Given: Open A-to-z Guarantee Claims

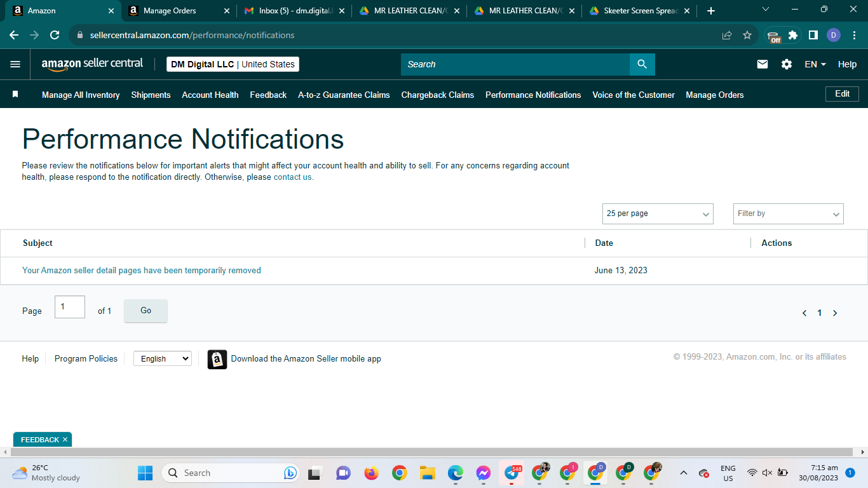Looking at the screenshot, I should (x=344, y=95).
